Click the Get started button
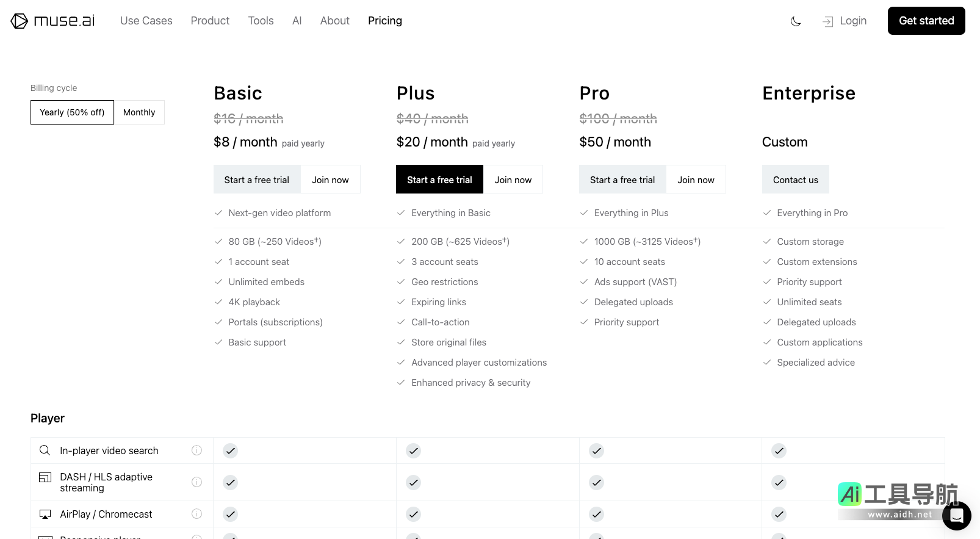 coord(926,21)
